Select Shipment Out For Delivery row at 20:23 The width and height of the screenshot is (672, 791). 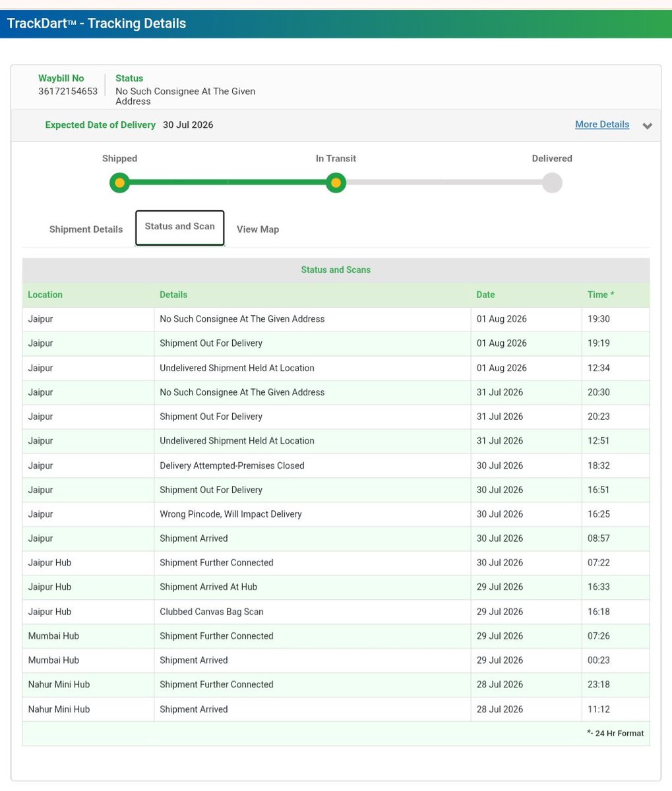coord(336,417)
